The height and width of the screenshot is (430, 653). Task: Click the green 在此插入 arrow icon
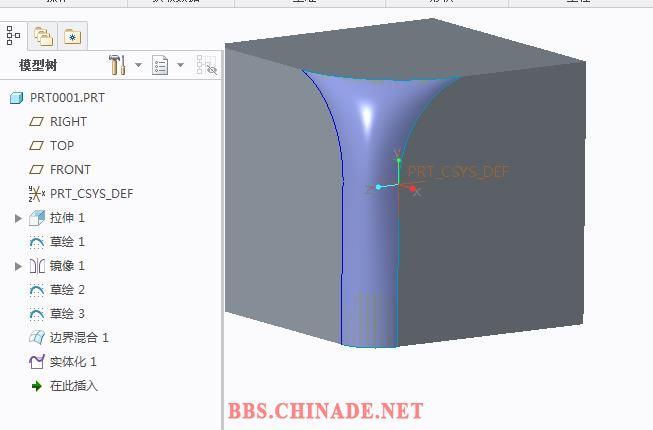click(x=37, y=386)
